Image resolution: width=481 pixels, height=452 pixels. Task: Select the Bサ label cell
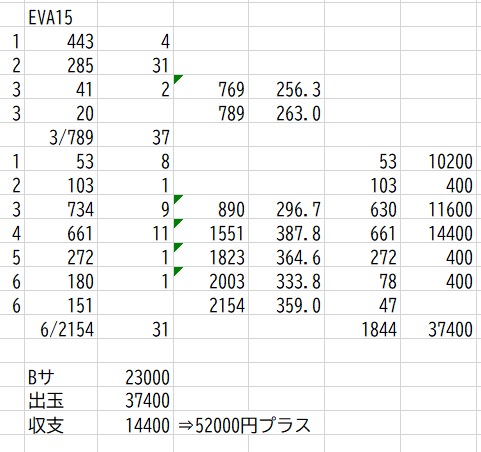[61, 375]
